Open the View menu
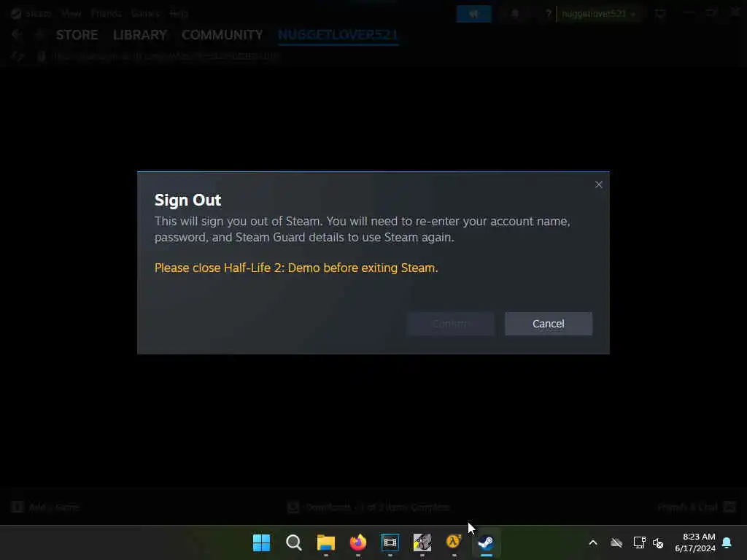 click(x=71, y=13)
